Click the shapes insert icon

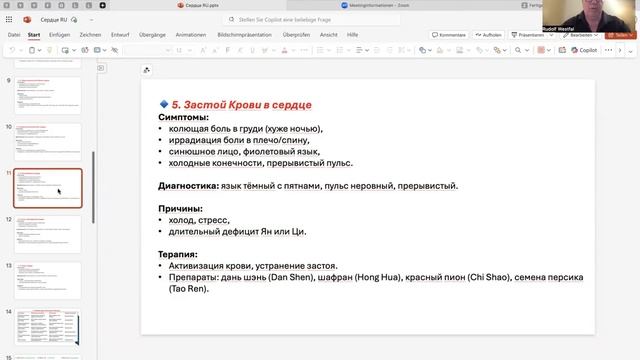[422, 50]
